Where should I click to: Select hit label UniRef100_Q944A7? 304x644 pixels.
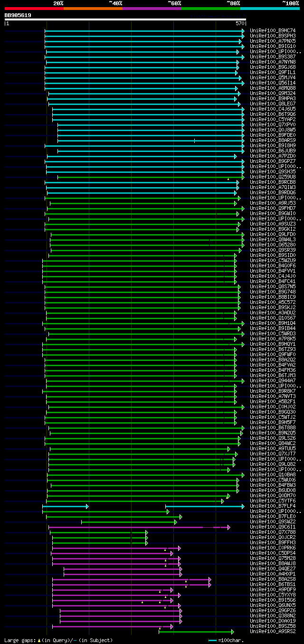click(x=273, y=381)
